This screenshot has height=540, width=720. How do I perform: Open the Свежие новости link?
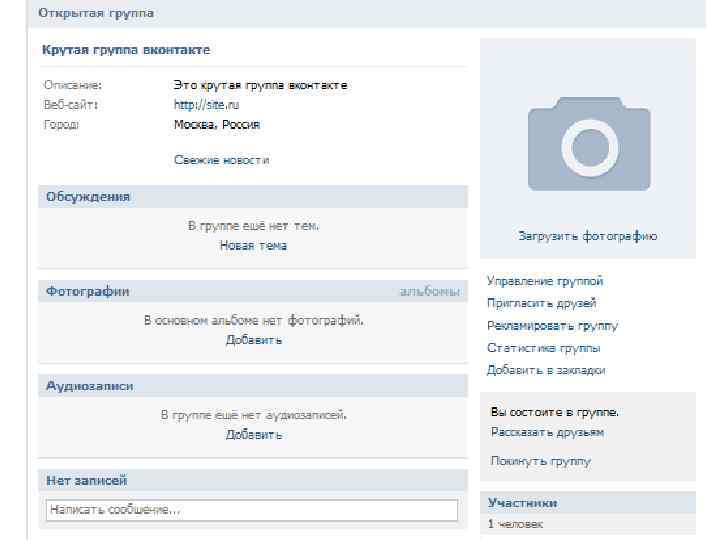click(x=221, y=160)
